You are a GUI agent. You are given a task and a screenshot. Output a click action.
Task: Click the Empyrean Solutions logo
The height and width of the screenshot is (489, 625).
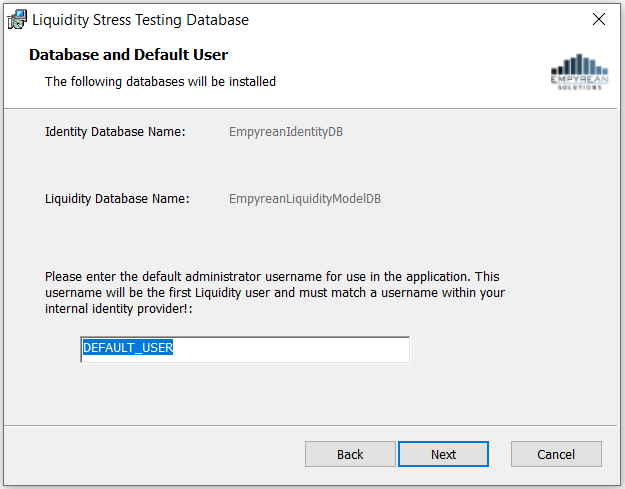click(579, 72)
